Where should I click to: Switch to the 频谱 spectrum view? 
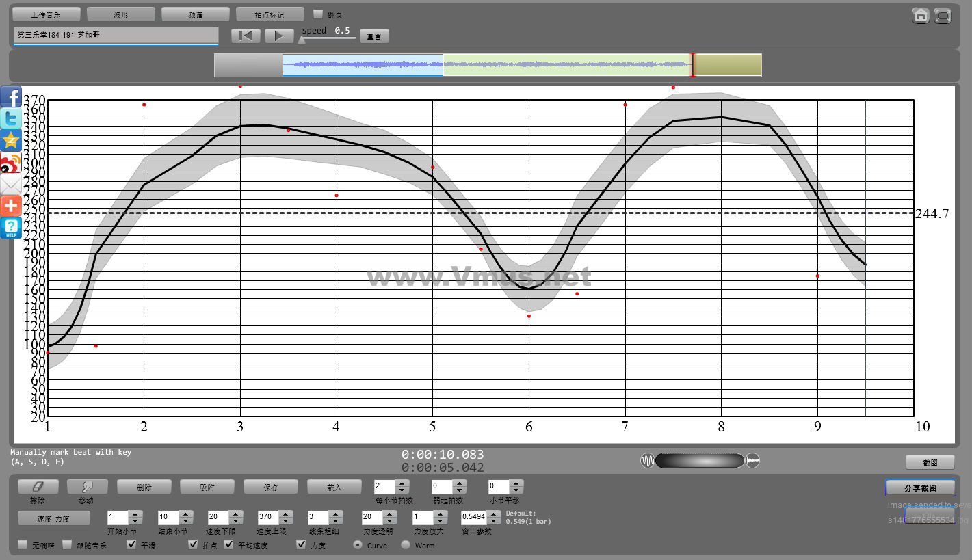click(195, 14)
